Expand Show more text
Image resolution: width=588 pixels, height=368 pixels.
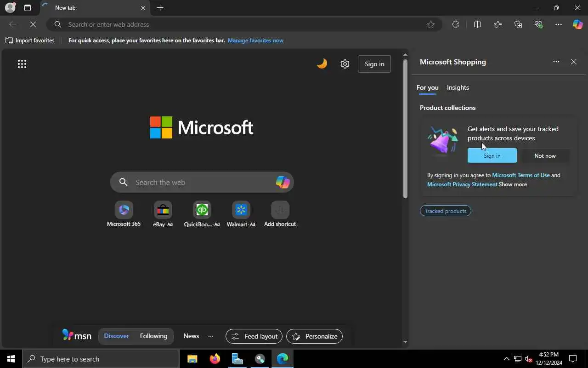(x=513, y=184)
